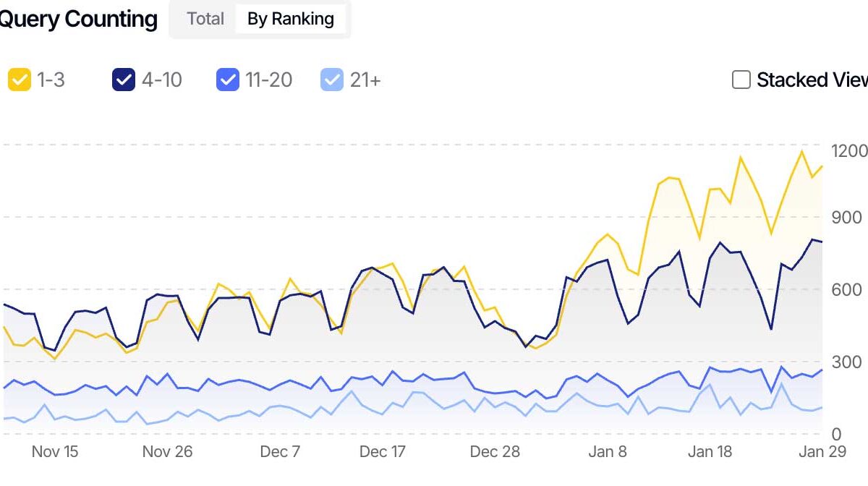868x486 pixels.
Task: Click the 1200 y-axis value label
Action: (848, 151)
